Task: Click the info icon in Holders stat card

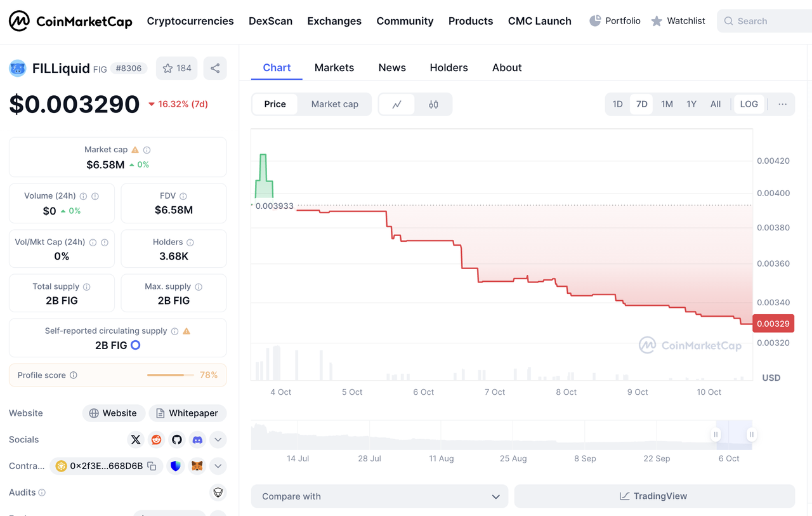Action: pos(190,242)
